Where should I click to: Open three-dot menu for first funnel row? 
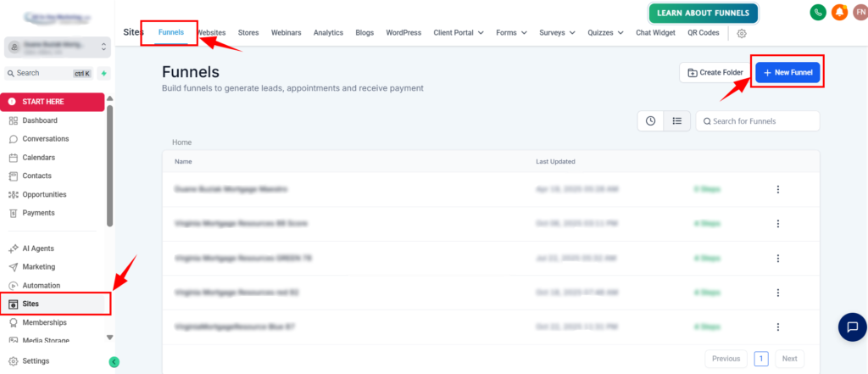click(x=777, y=189)
